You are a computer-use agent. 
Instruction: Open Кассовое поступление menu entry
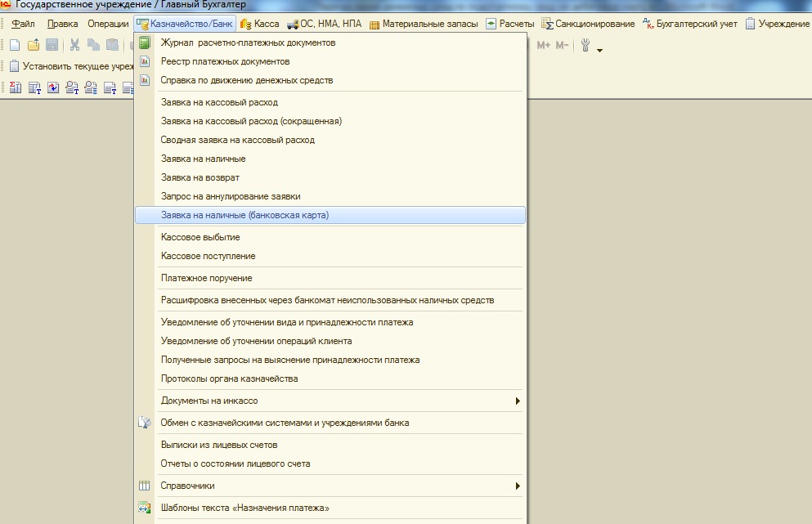coord(208,256)
